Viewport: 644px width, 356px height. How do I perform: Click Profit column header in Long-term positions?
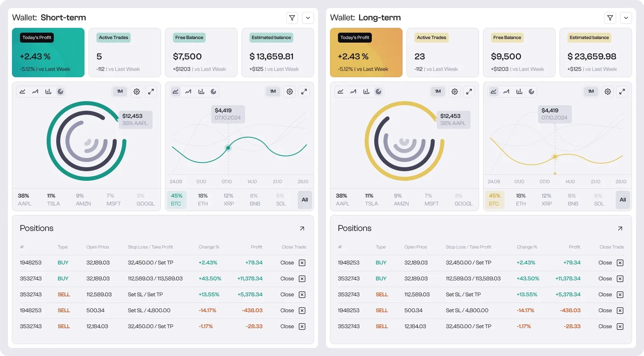click(574, 247)
